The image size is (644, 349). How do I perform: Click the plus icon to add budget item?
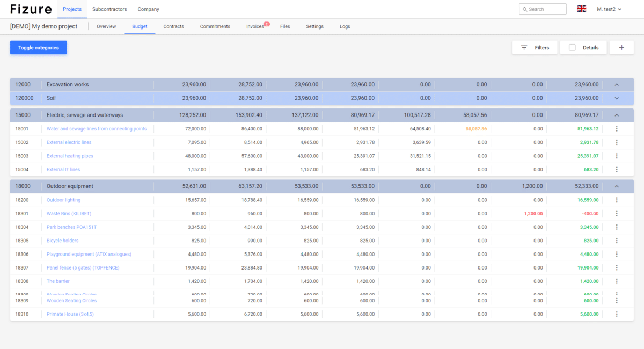(621, 48)
